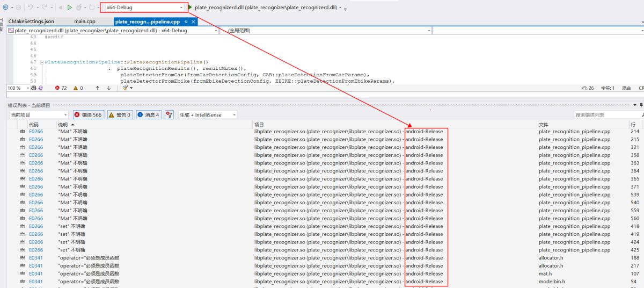This screenshot has width=644, height=288.
Task: Collapse the PlateRecognitionPipeline constructor code block
Action: coord(42,62)
